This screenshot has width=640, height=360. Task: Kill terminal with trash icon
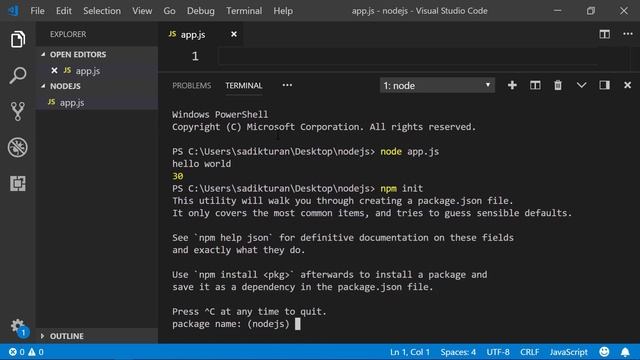tap(558, 85)
